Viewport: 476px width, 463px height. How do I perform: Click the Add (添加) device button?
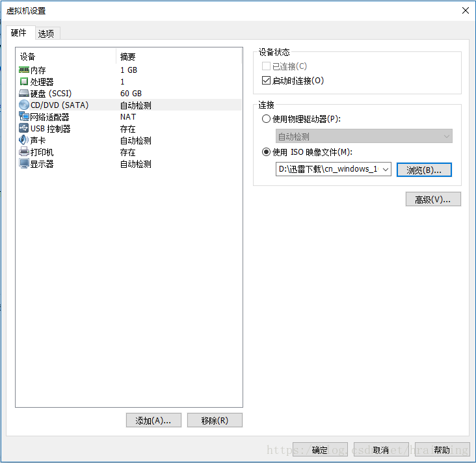pos(153,420)
